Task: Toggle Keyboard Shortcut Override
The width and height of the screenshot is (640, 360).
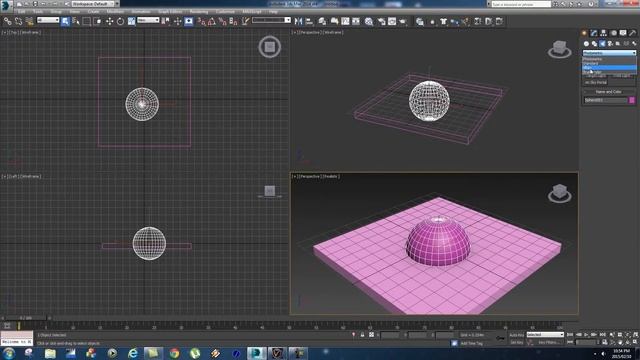Action: click(x=189, y=21)
